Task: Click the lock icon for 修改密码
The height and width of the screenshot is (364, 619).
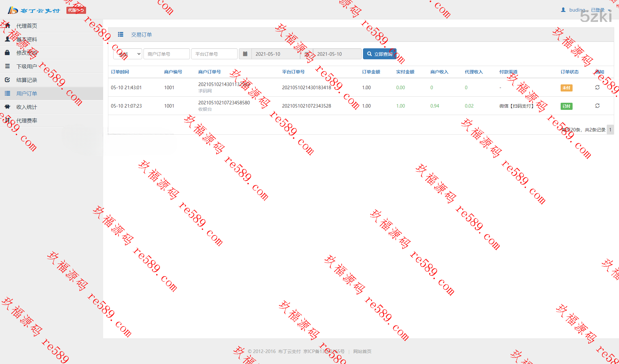Action: coord(7,53)
